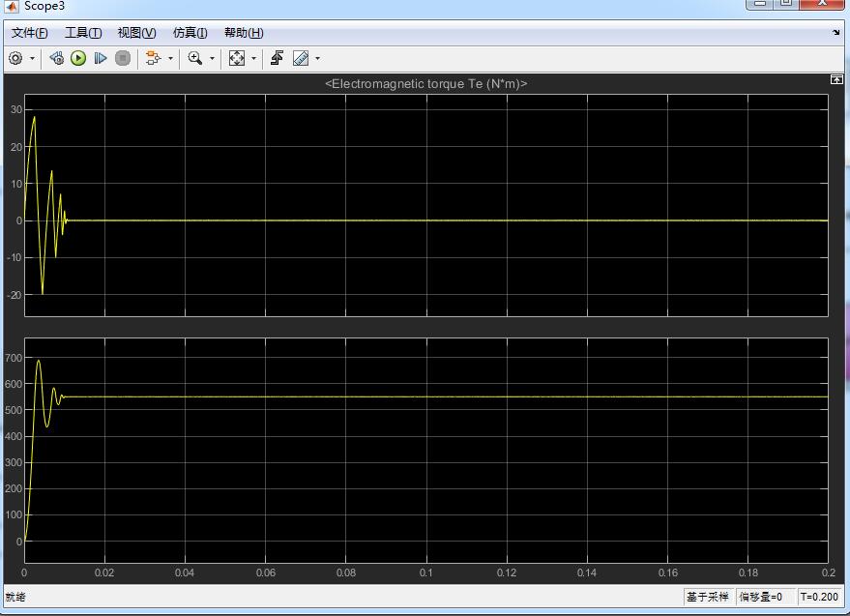Click the -20 label on the torque axis

coord(15,295)
